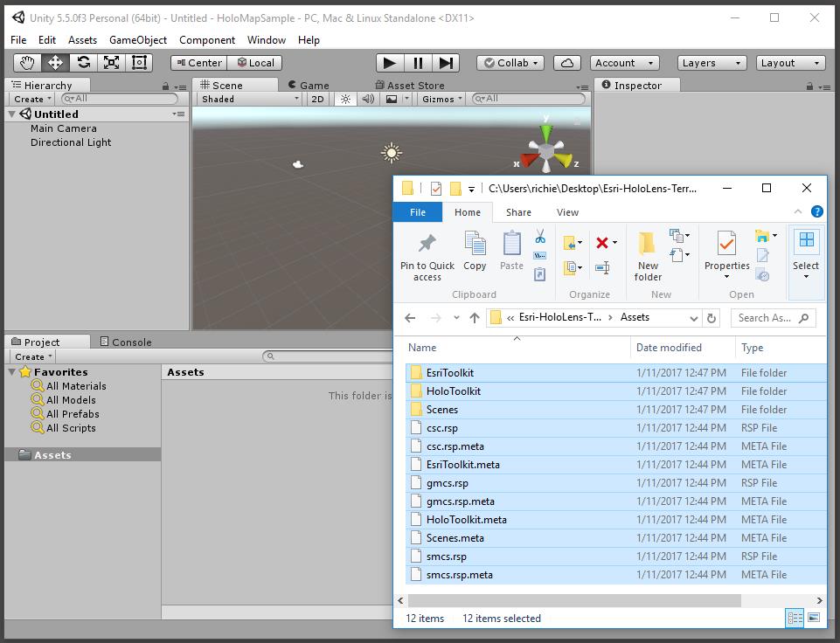
Task: Open the Unity cloud services button
Action: point(566,63)
